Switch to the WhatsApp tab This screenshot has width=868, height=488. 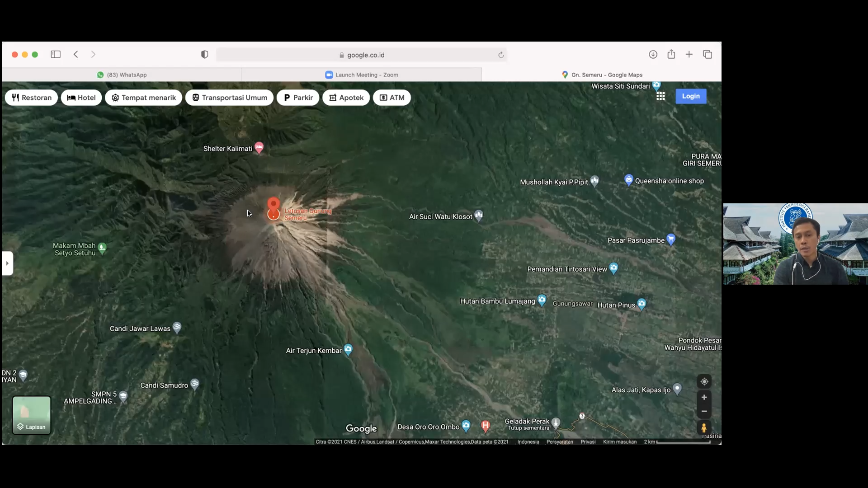[x=122, y=75]
